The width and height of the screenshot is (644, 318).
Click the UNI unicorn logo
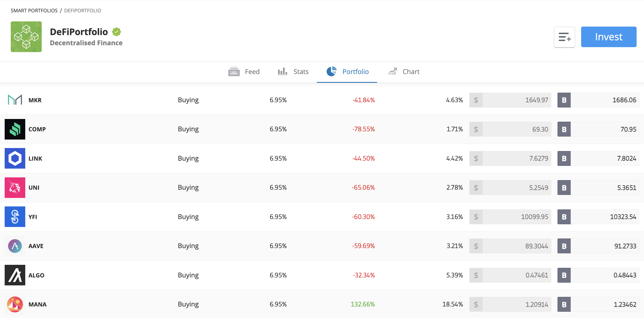coord(15,188)
